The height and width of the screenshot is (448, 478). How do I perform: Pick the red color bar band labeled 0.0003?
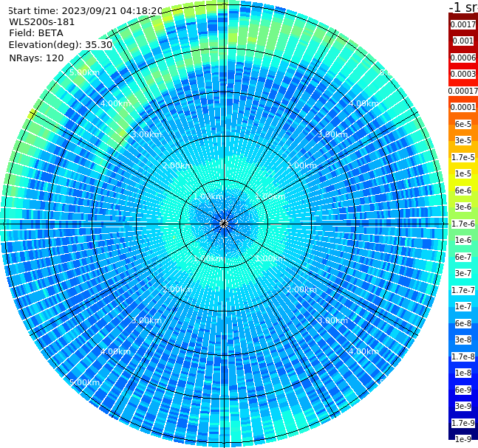coord(463,74)
